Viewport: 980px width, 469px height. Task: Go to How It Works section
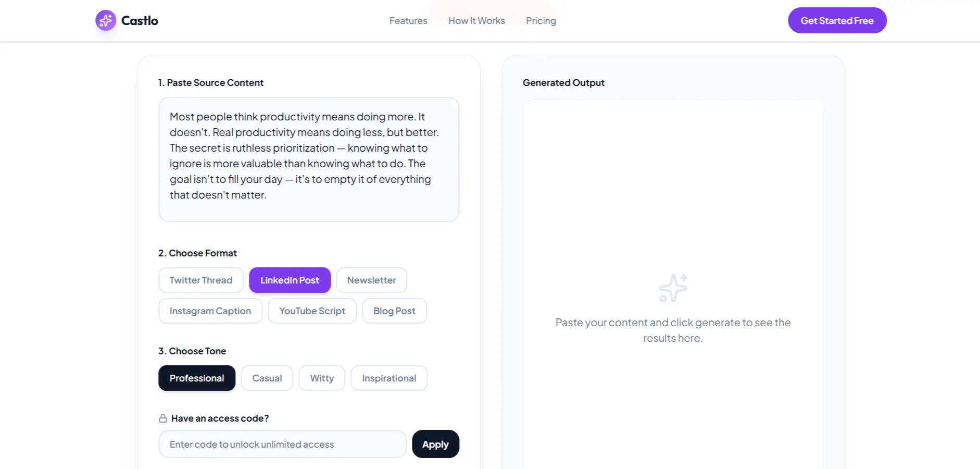pos(476,21)
